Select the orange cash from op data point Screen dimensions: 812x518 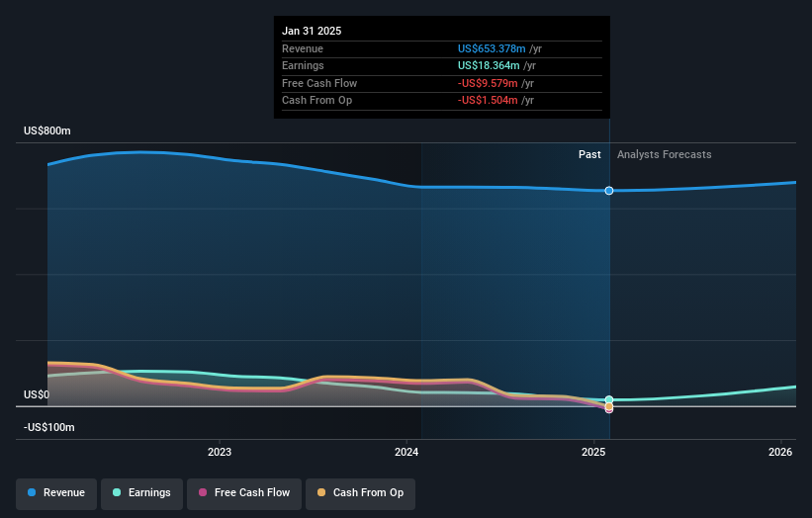tap(609, 406)
